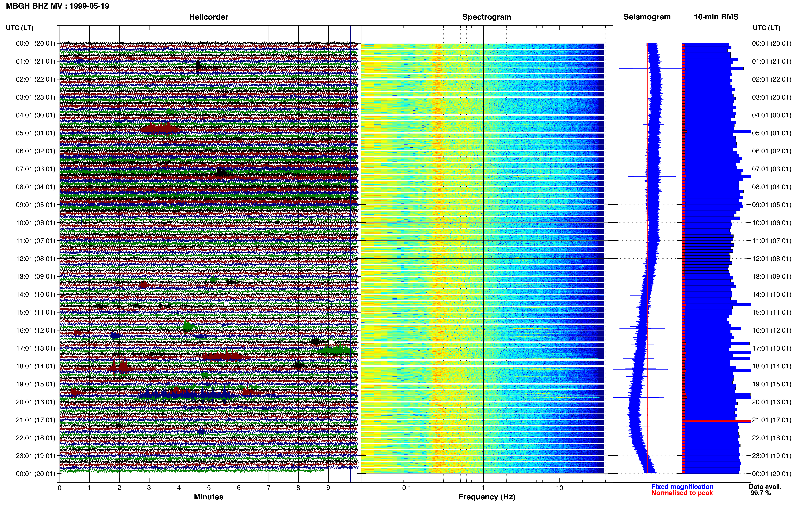Click '08:01 (04:01)' on the right time axis
The height and width of the screenshot is (508, 812).
click(x=771, y=187)
